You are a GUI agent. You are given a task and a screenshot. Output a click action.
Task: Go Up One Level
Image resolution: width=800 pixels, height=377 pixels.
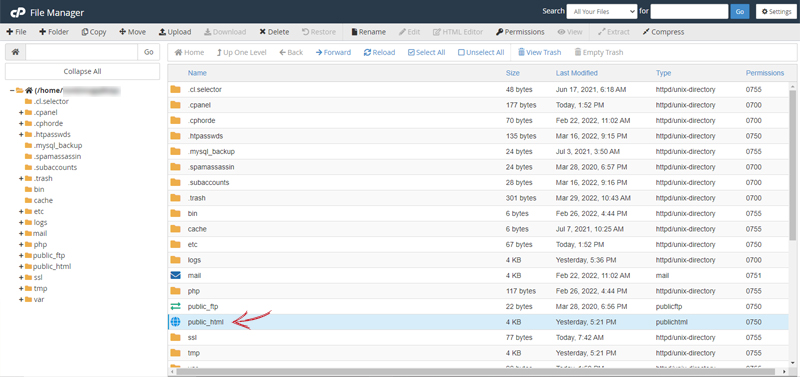(x=241, y=52)
